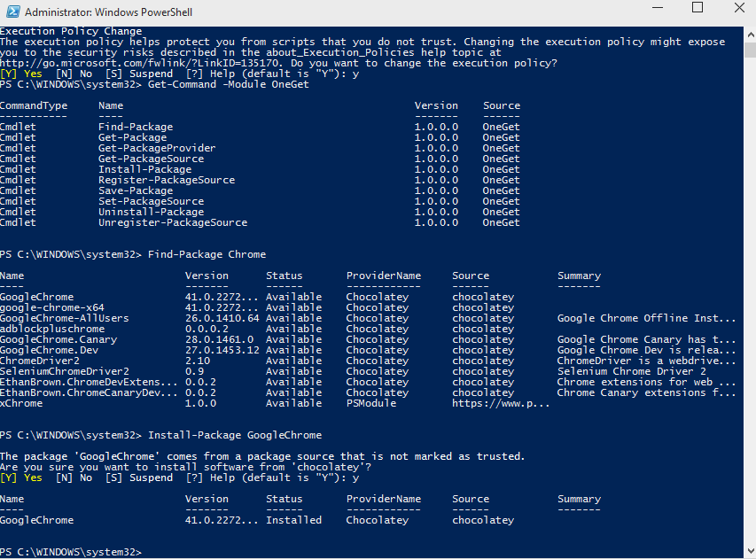The image size is (756, 559).
Task: Click the 'CommandType' column header
Action: point(34,105)
